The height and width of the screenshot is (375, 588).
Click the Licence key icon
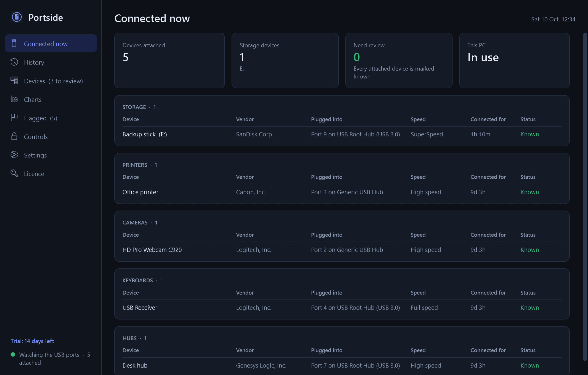[14, 173]
